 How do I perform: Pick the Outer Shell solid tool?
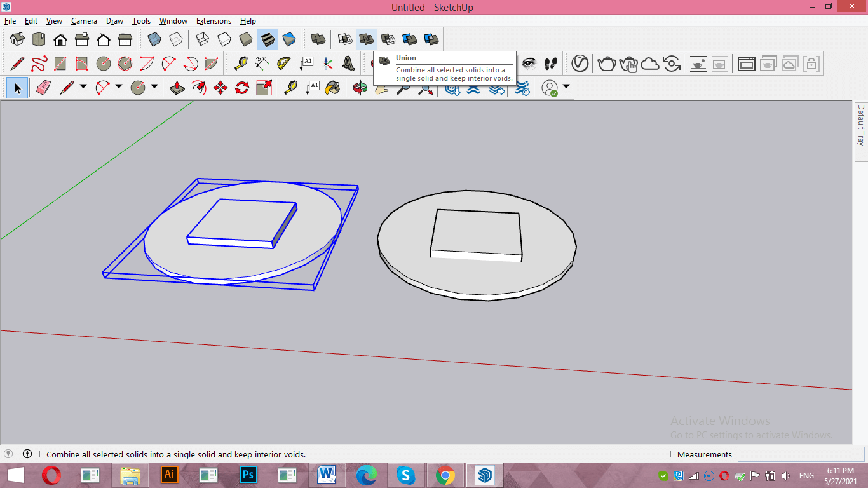pos(318,39)
